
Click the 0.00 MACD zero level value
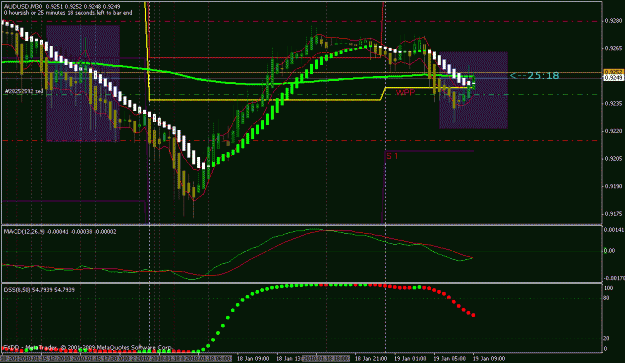609,251
